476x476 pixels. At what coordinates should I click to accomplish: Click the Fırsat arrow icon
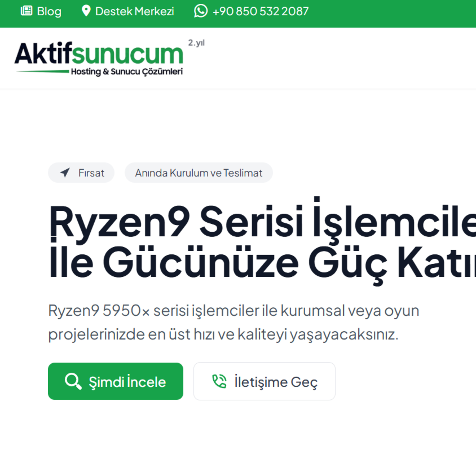click(65, 172)
